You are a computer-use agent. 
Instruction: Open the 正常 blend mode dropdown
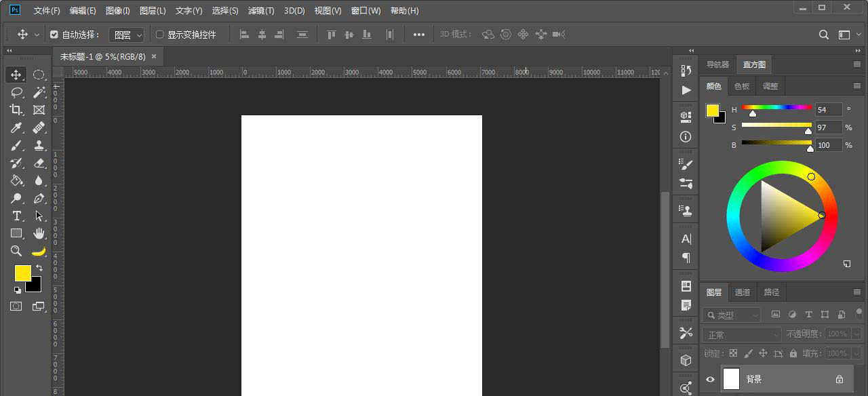[x=743, y=334]
